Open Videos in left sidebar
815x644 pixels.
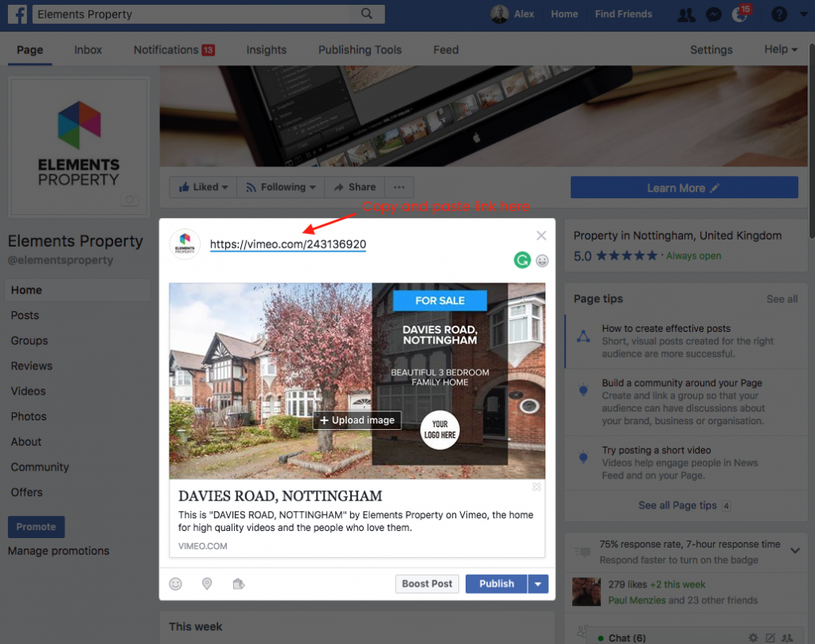pos(28,392)
